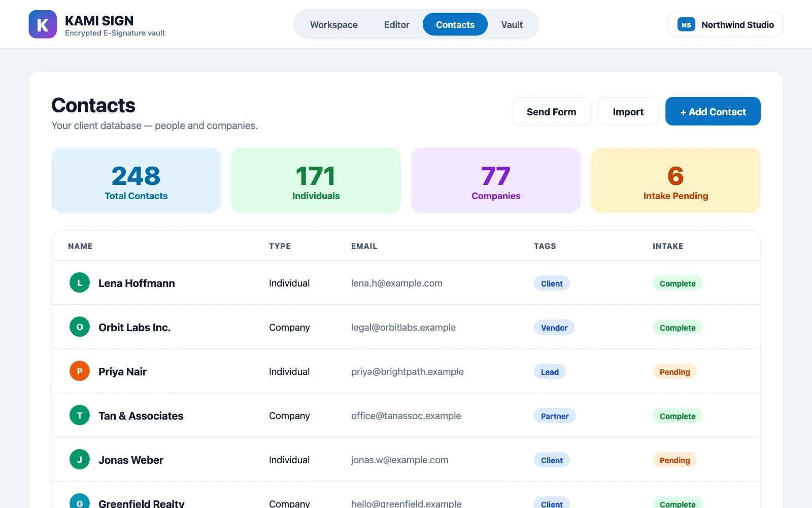Click Greenfield Realty G avatar
The image size is (812, 508).
click(80, 501)
